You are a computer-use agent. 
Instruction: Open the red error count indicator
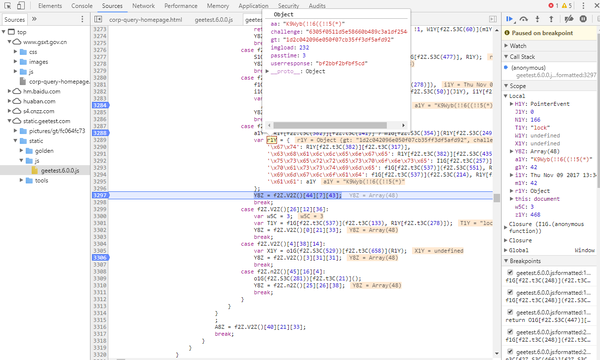[x=553, y=6]
